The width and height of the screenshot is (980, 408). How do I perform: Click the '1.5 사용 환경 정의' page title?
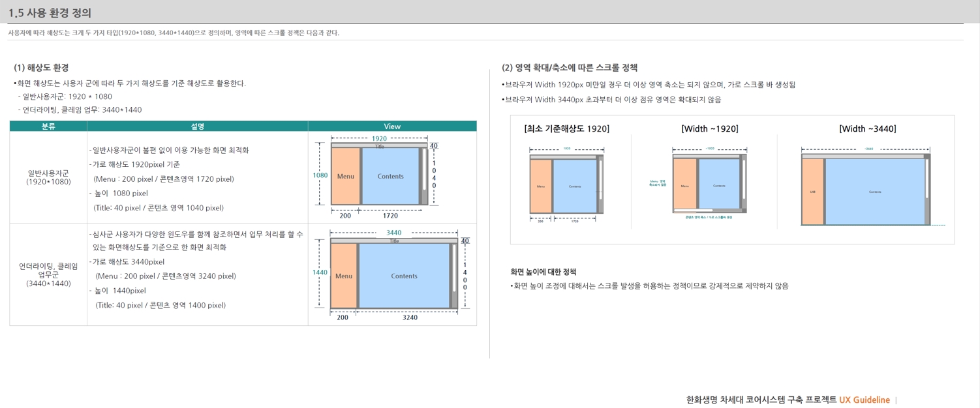point(50,13)
